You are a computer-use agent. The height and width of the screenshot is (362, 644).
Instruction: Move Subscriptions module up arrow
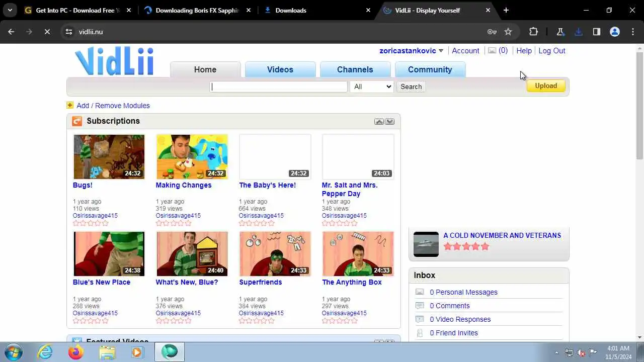coord(379,122)
